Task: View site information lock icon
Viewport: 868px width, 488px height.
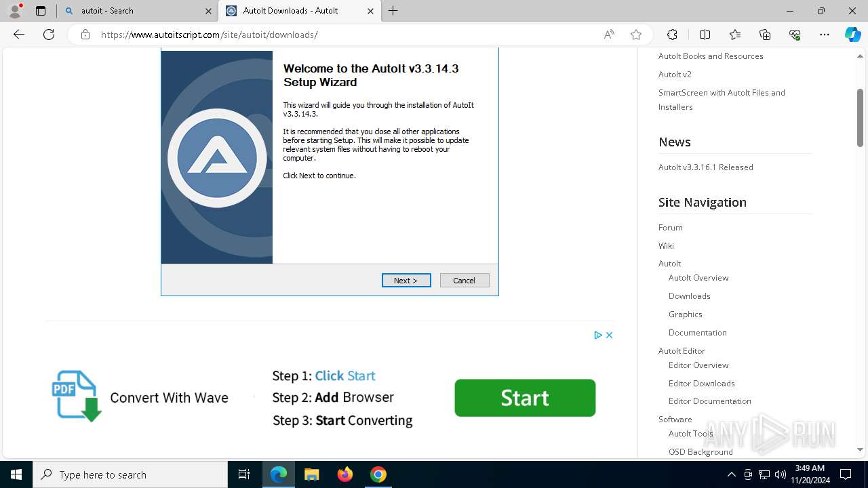Action: tap(85, 35)
